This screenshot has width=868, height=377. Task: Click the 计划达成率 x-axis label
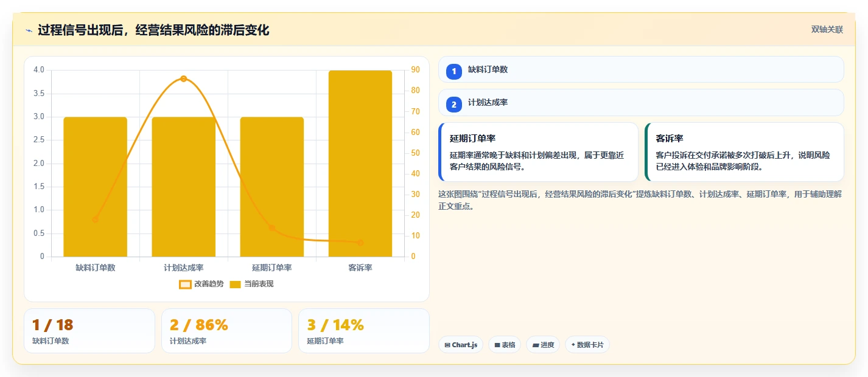(x=184, y=268)
